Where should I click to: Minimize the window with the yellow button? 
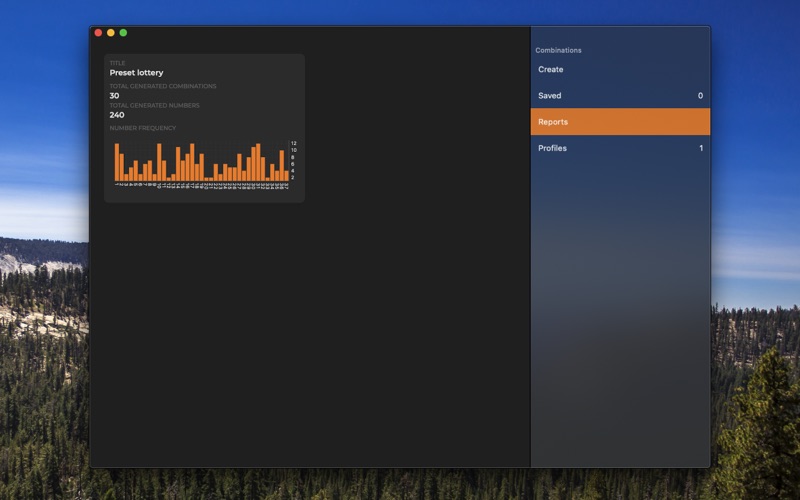pyautogui.click(x=111, y=33)
